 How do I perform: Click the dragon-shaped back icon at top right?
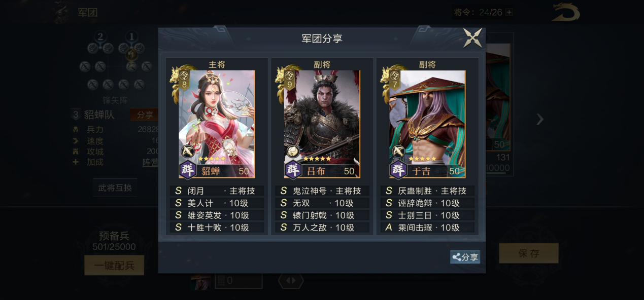566,13
